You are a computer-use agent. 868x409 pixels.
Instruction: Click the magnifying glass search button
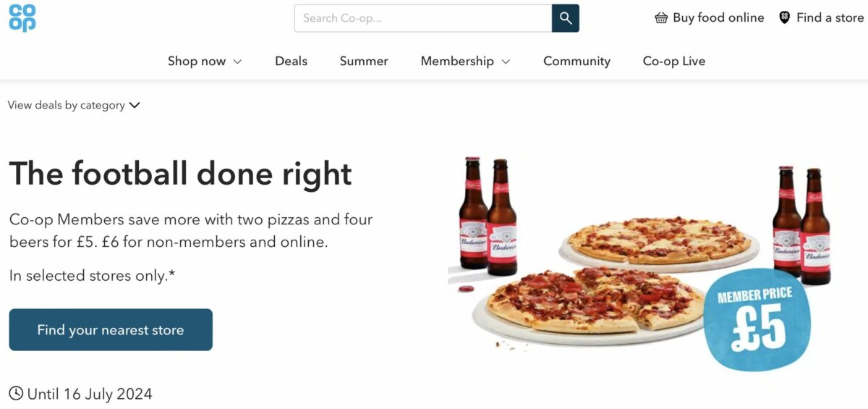click(x=566, y=18)
